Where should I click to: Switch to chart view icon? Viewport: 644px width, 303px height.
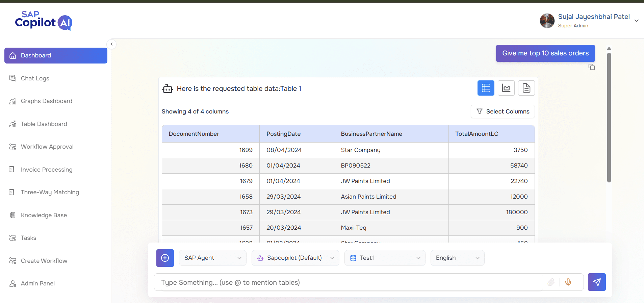506,88
